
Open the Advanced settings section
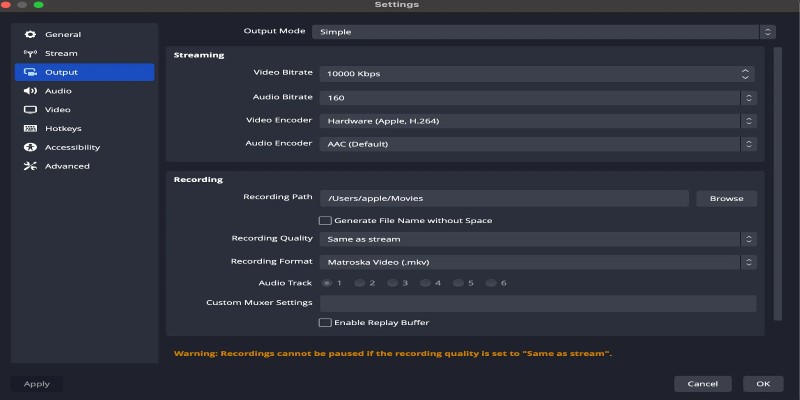pyautogui.click(x=85, y=166)
